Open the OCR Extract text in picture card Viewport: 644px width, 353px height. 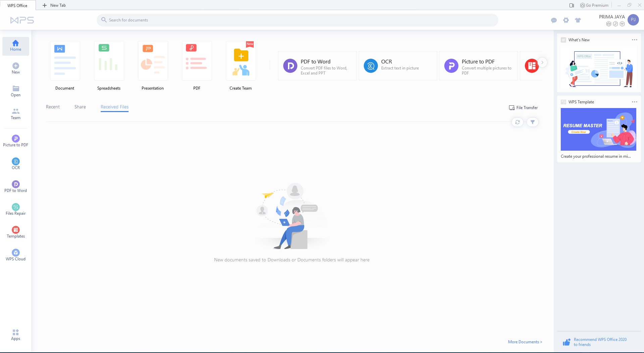coord(398,66)
